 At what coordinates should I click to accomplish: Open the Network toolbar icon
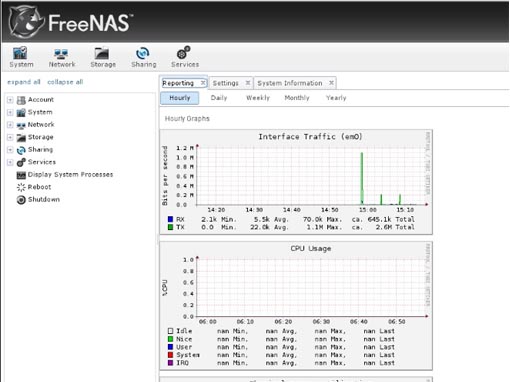click(x=61, y=53)
